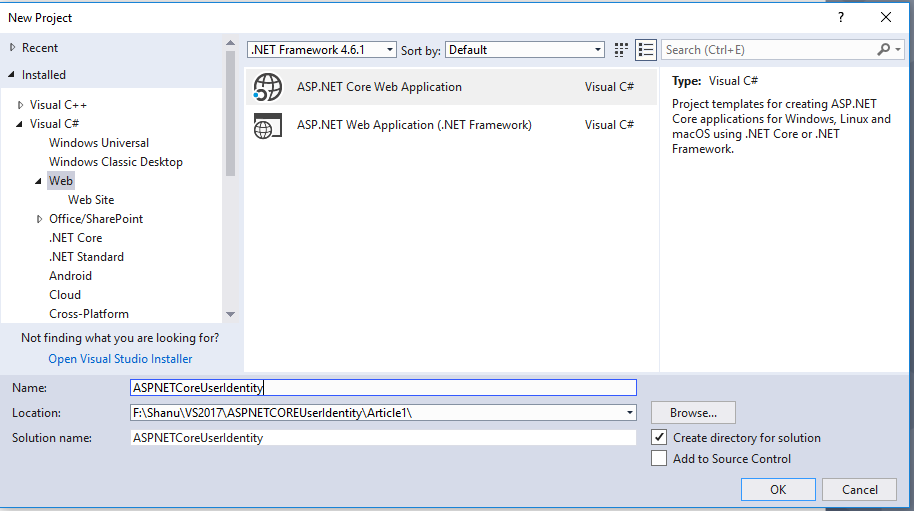Collapse the Web tree node
Image resolution: width=914 pixels, height=511 pixels.
coord(38,181)
